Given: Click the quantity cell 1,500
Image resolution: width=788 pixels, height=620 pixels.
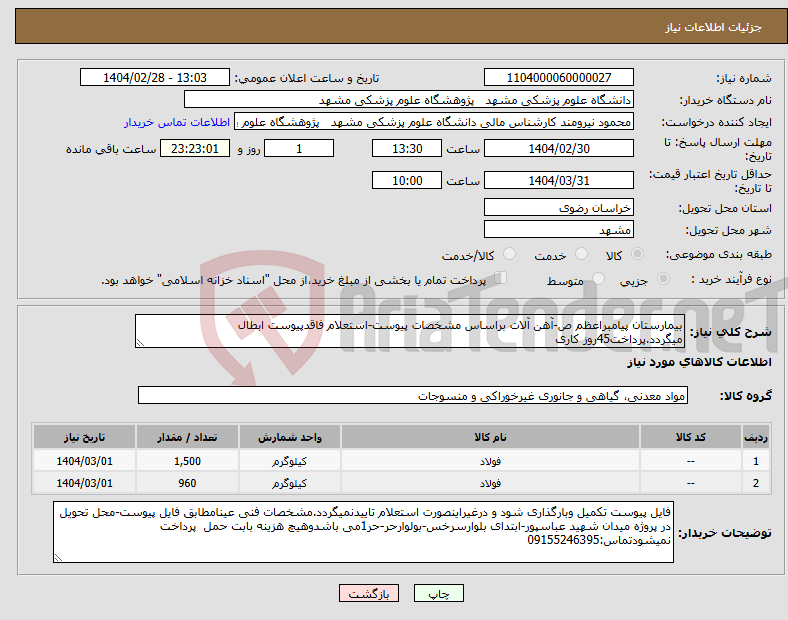Looking at the screenshot, I should pos(187,461).
